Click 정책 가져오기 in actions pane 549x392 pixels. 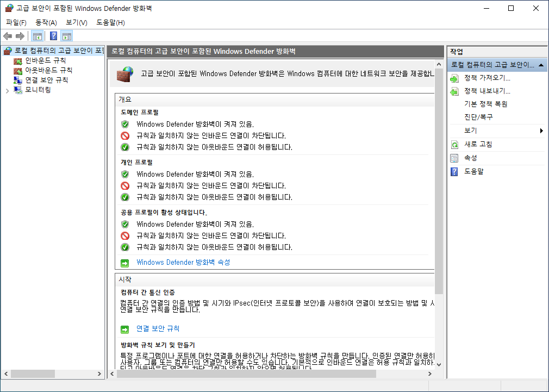pyautogui.click(x=487, y=78)
